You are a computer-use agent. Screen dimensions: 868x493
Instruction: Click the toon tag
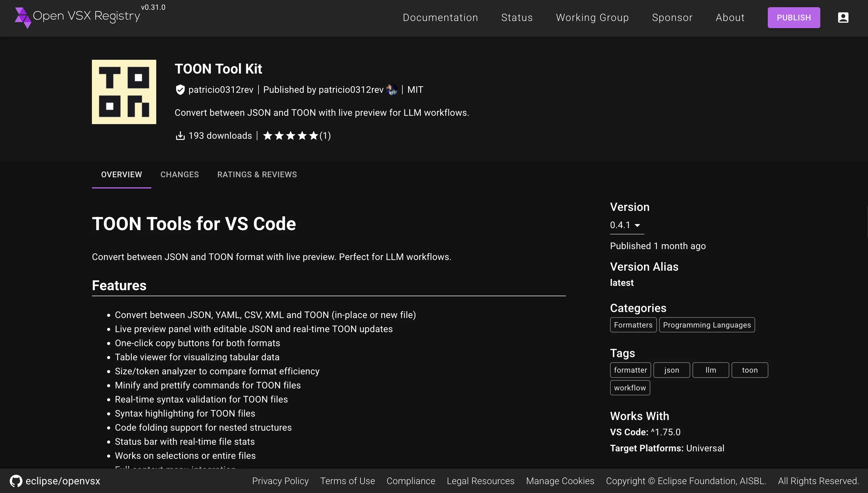(750, 370)
